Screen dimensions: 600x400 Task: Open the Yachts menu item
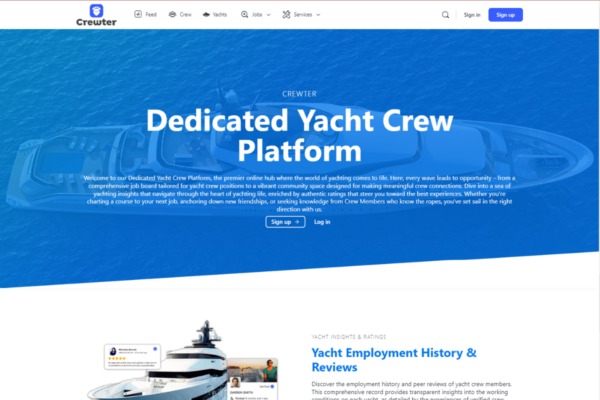[220, 15]
